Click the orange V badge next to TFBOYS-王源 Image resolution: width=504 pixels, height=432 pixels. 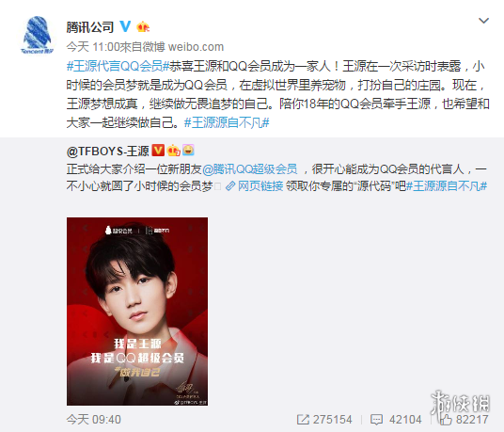158,151
